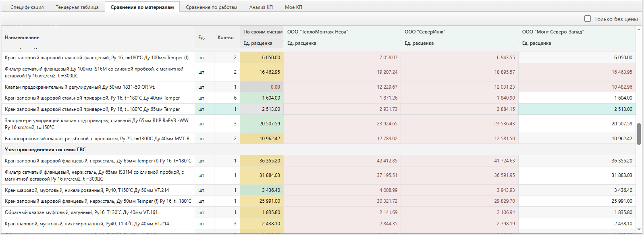
Task: Select row Кран запорный приварной Ду 65мм Temper
Action: 318,109
